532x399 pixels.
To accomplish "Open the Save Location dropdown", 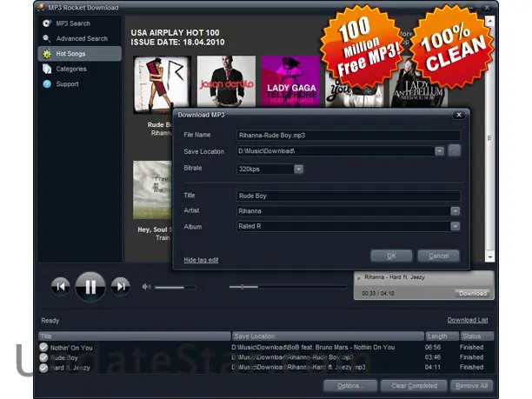I will [440, 151].
